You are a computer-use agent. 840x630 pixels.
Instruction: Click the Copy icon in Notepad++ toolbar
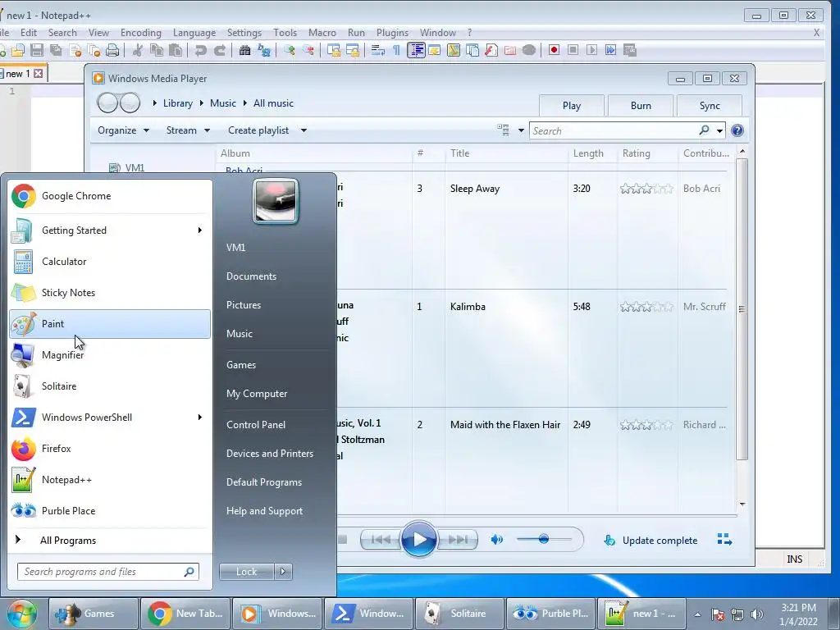pyautogui.click(x=157, y=50)
